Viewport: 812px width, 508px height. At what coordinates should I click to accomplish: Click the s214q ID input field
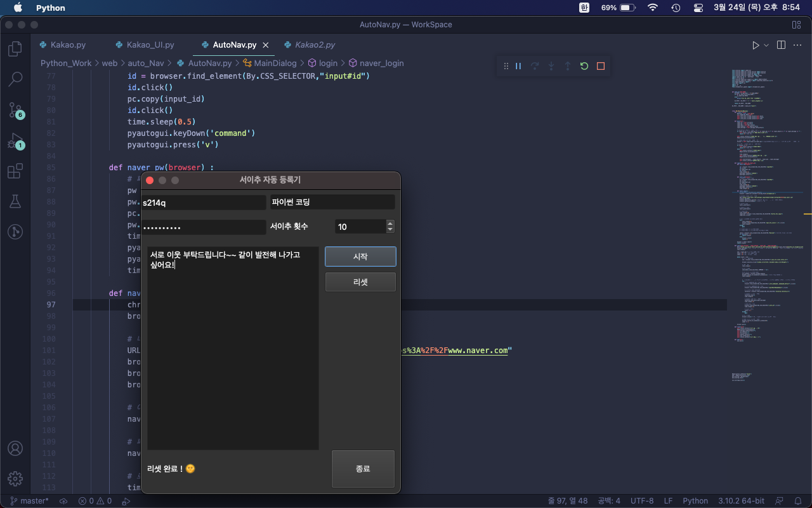pos(203,203)
